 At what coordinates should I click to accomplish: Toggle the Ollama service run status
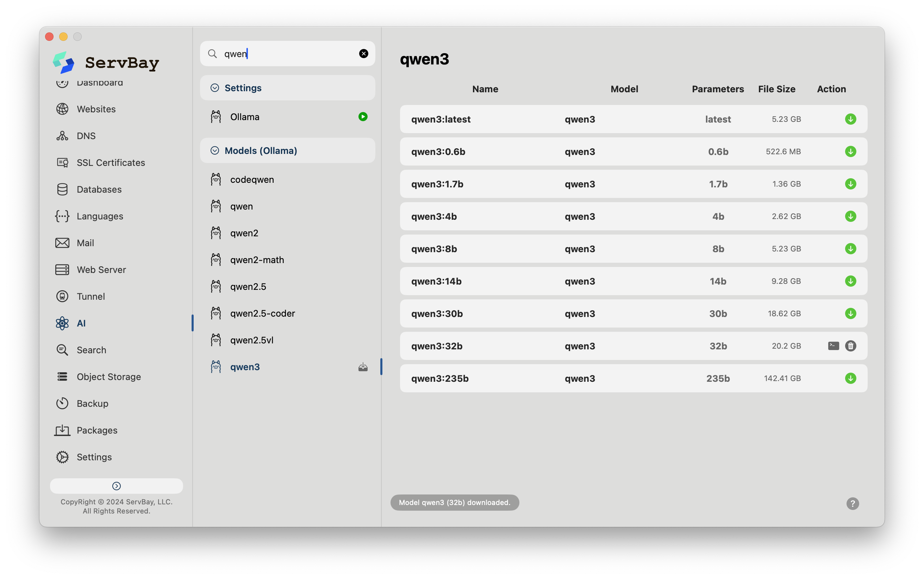(362, 117)
